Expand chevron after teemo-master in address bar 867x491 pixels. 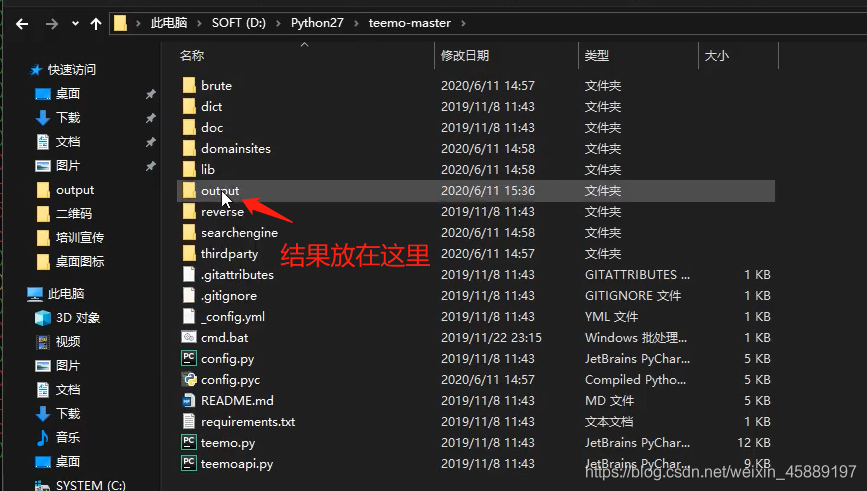tap(463, 23)
